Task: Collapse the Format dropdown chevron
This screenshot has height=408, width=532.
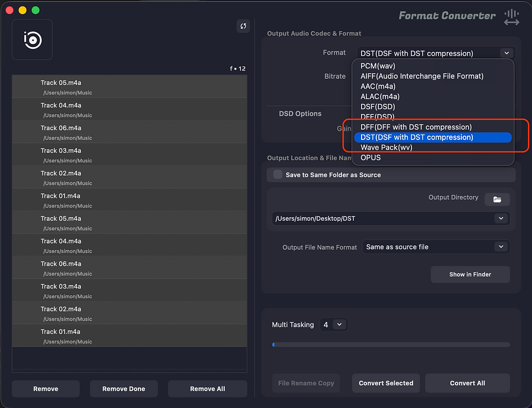Action: click(x=506, y=53)
